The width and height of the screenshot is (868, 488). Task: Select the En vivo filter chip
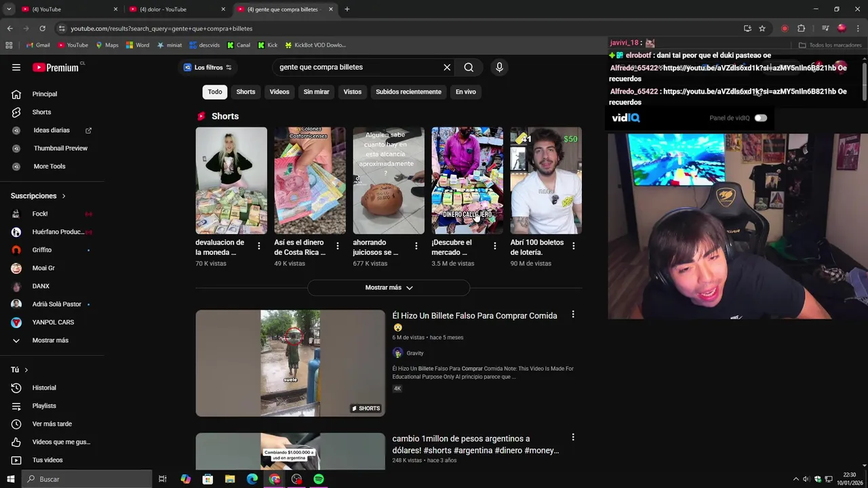coord(465,91)
